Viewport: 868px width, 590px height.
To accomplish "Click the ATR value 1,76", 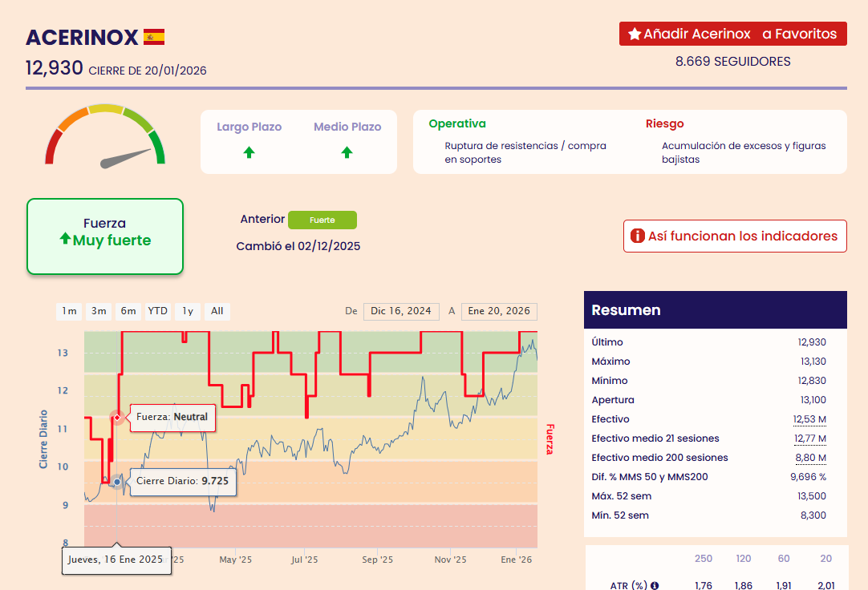I will pyautogui.click(x=703, y=585).
